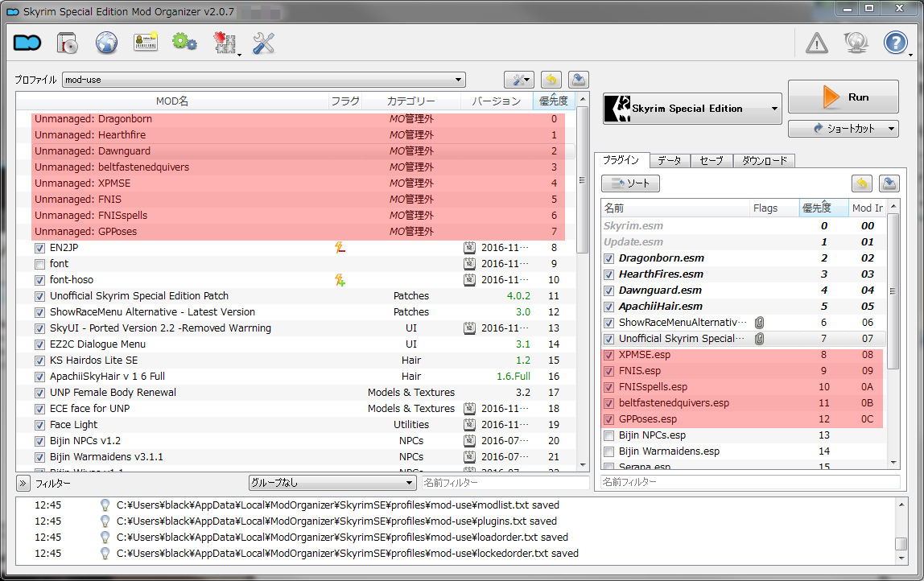The image size is (924, 581).
Task: Sort mods by 優先度 priority header
Action: (x=553, y=101)
